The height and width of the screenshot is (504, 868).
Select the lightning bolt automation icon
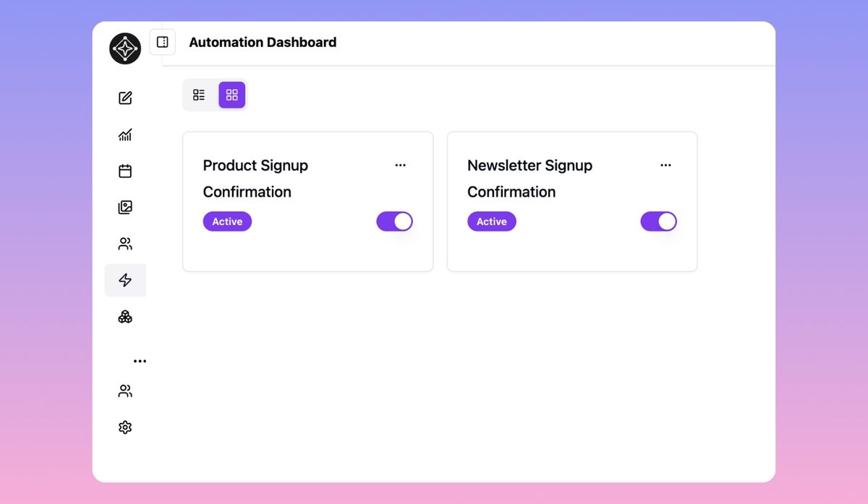tap(125, 280)
